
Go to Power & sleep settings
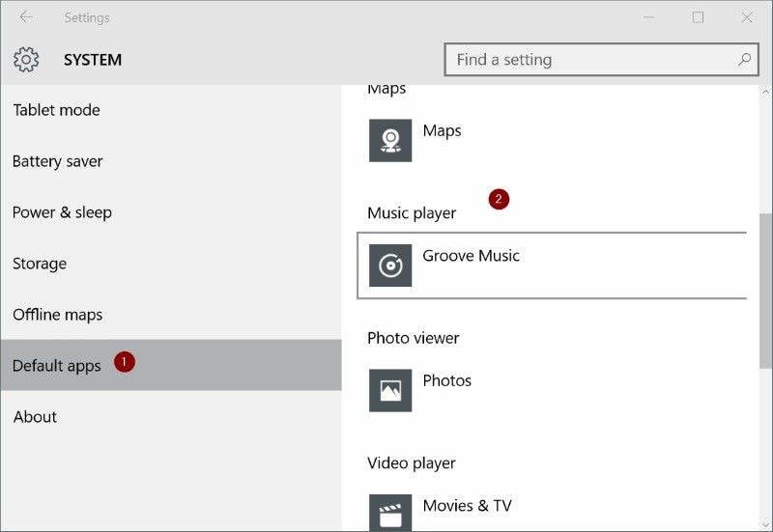[62, 212]
